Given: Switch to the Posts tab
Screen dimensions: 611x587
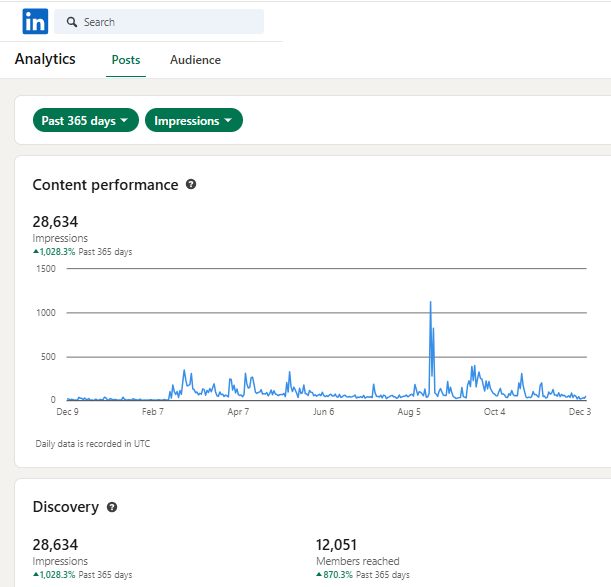Looking at the screenshot, I should coord(126,60).
